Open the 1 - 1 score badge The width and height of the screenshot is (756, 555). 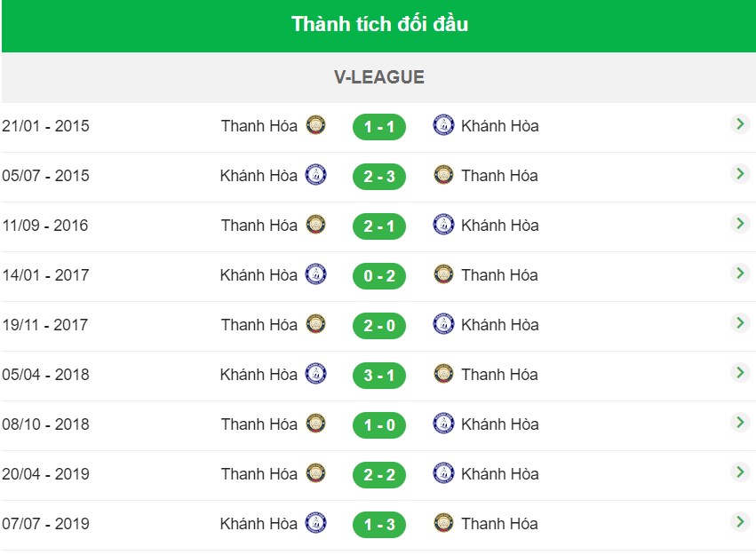tap(379, 127)
